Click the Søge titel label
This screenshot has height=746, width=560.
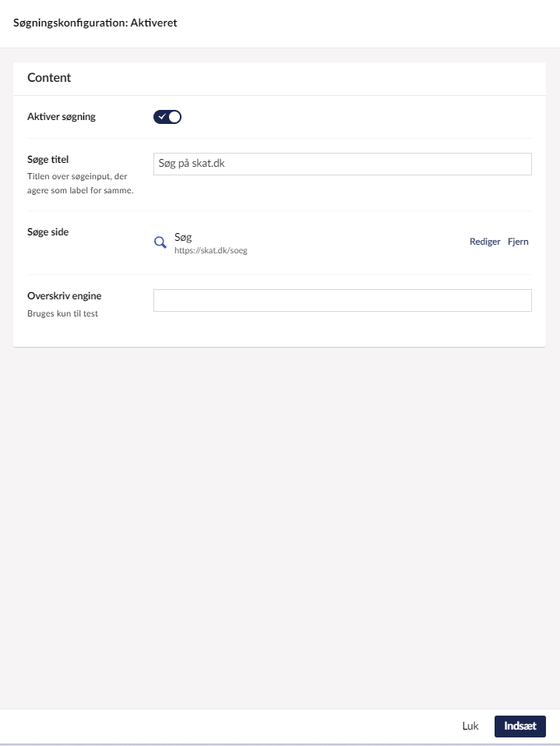pyautogui.click(x=48, y=160)
